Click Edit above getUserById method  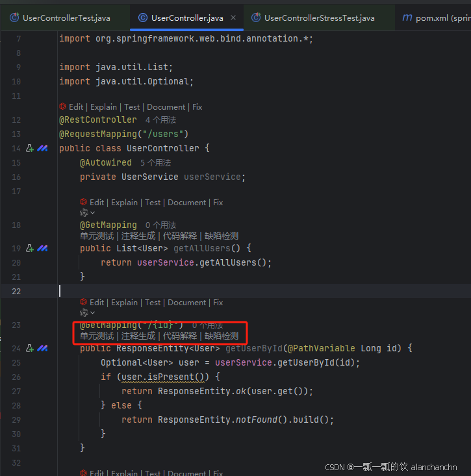click(97, 303)
